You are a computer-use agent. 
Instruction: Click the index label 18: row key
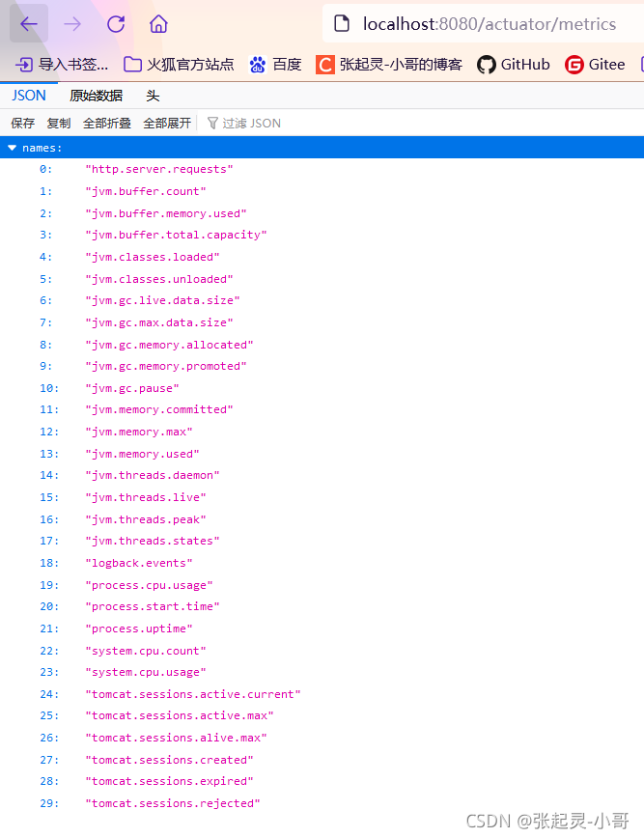click(49, 563)
